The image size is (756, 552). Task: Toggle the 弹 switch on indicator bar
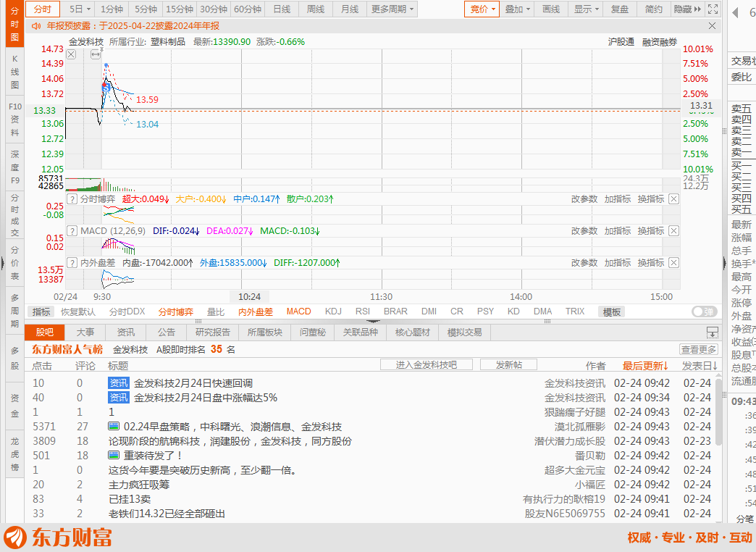[x=705, y=311]
